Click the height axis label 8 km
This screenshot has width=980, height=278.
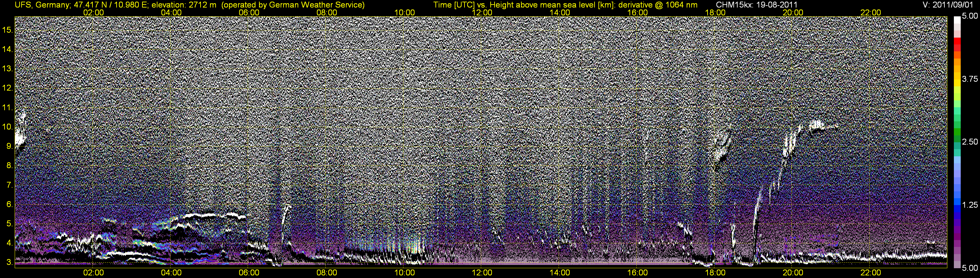[9, 166]
